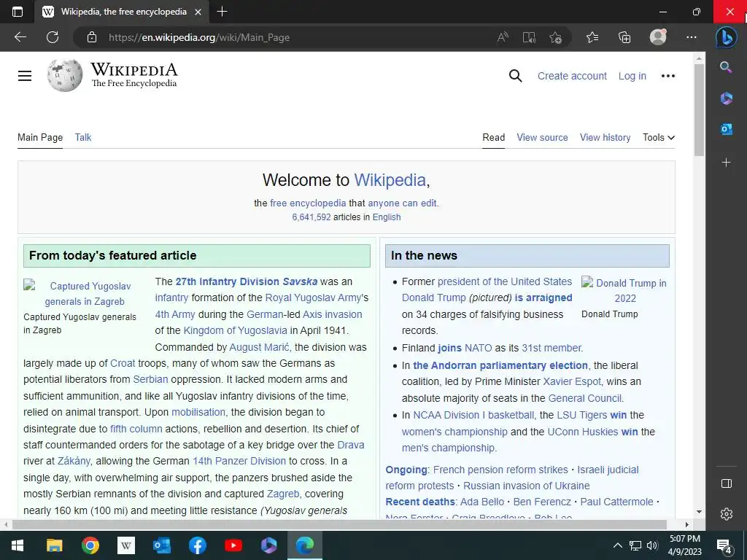The image size is (747, 560).
Task: Toggle the sidebar visibility icon
Action: [727, 484]
